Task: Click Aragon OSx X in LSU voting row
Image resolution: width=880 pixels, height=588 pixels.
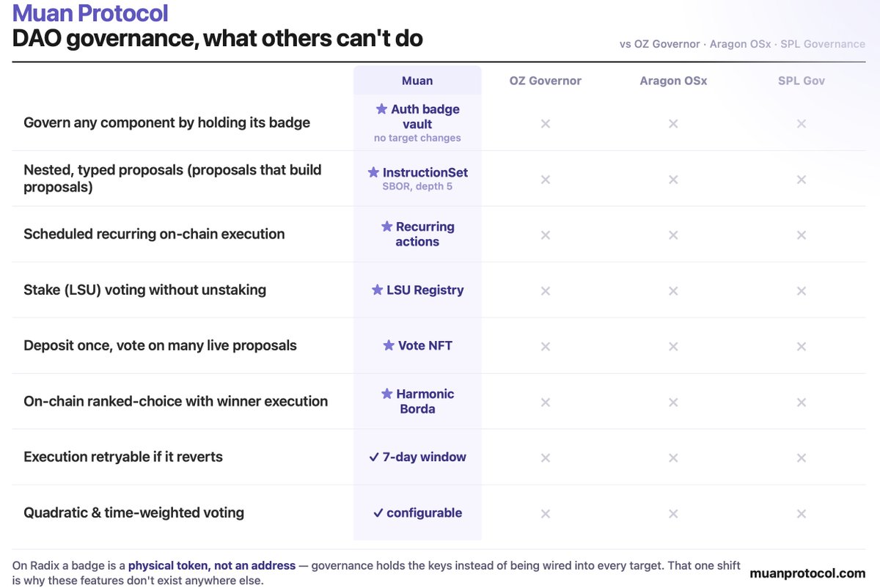Action: (673, 291)
